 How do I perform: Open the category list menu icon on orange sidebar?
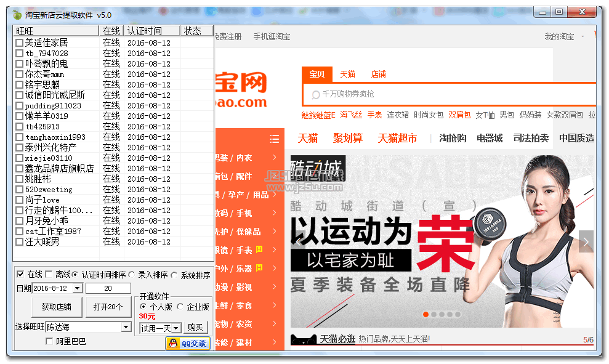coord(275,139)
